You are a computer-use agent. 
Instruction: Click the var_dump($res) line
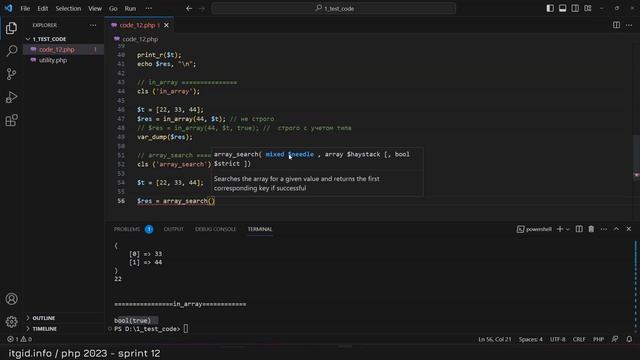164,137
